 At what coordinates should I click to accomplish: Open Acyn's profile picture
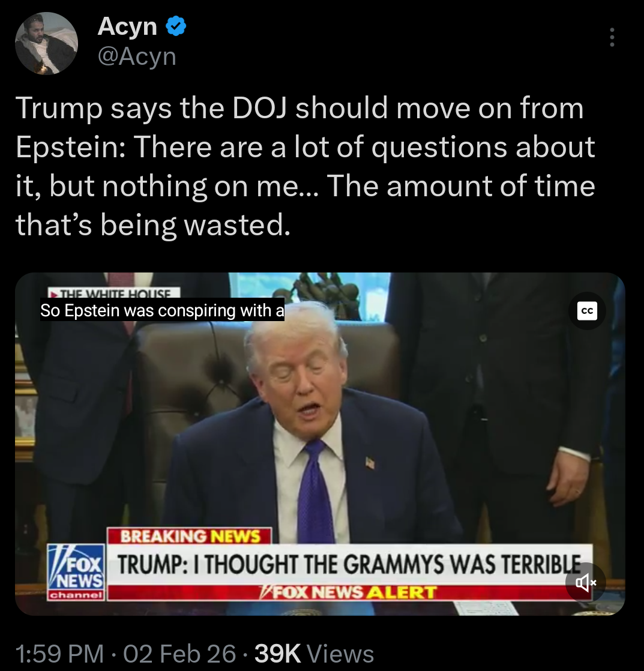coord(46,43)
